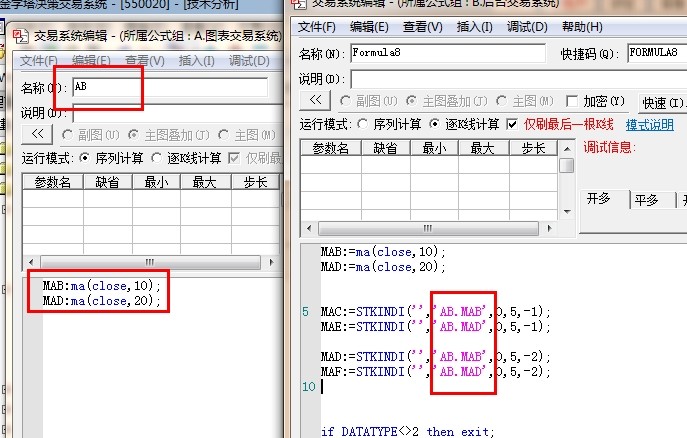Image resolution: width=687 pixels, height=438 pixels.
Task: Toggle 仅刷最后一根K线 checkbox in right window
Action: 513,124
